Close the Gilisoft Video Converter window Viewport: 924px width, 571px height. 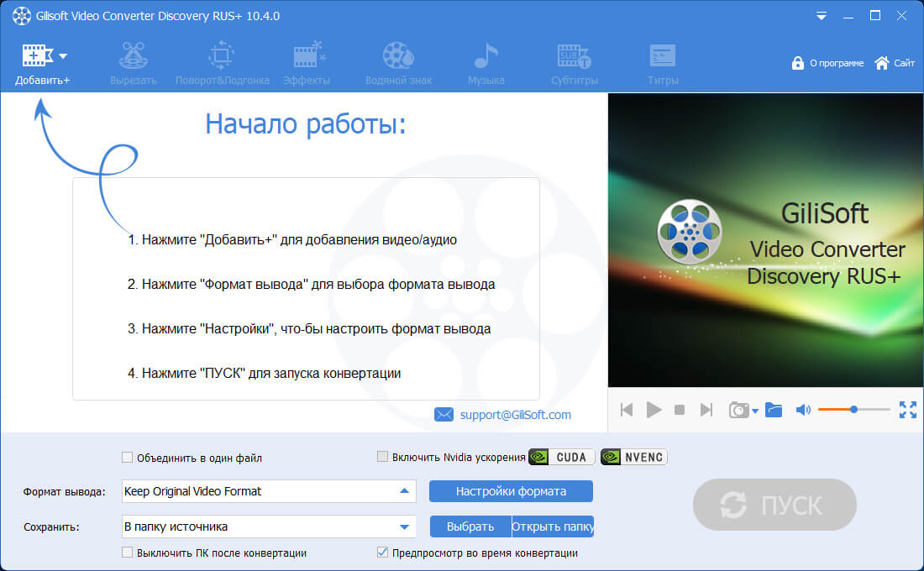point(901,16)
